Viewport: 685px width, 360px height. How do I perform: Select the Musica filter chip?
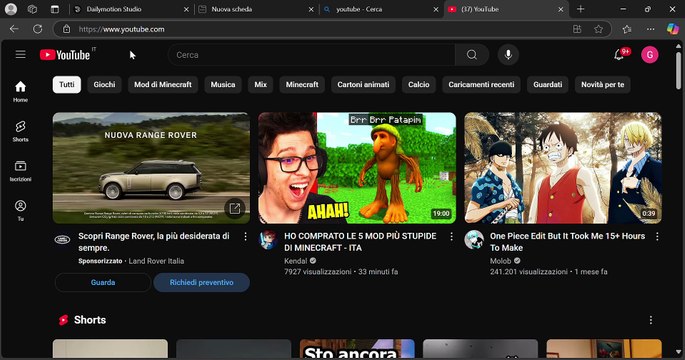point(223,84)
